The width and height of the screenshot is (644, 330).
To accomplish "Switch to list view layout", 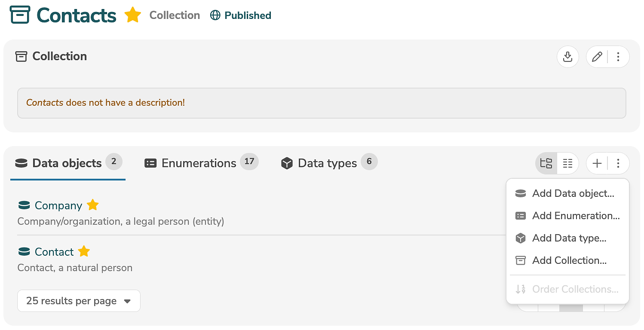I will 568,163.
